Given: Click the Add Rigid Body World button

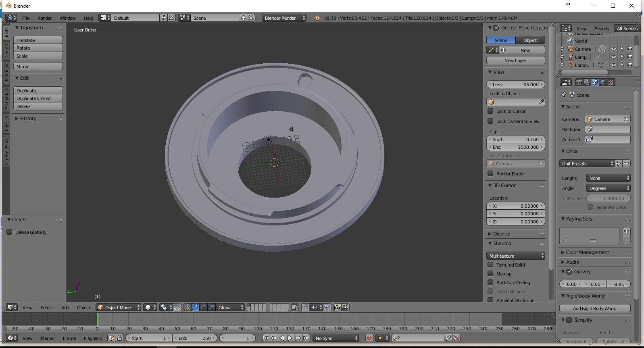Looking at the screenshot, I should (x=594, y=308).
